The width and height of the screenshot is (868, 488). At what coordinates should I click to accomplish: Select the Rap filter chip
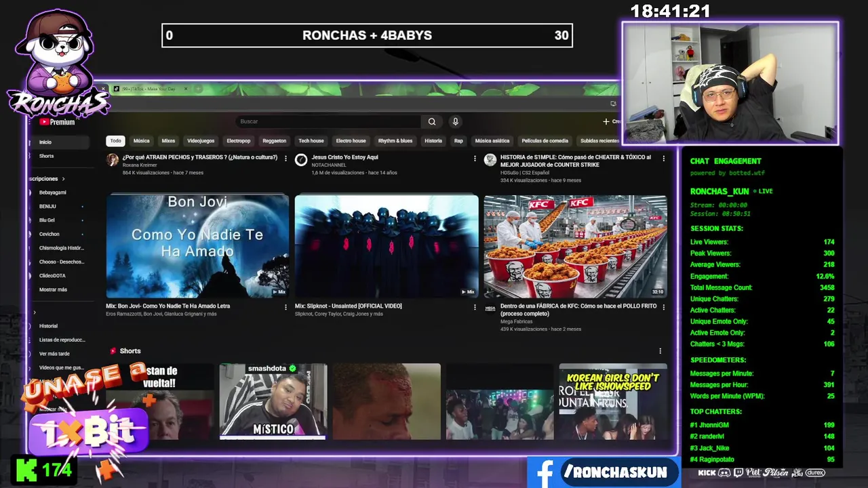pyautogui.click(x=458, y=141)
